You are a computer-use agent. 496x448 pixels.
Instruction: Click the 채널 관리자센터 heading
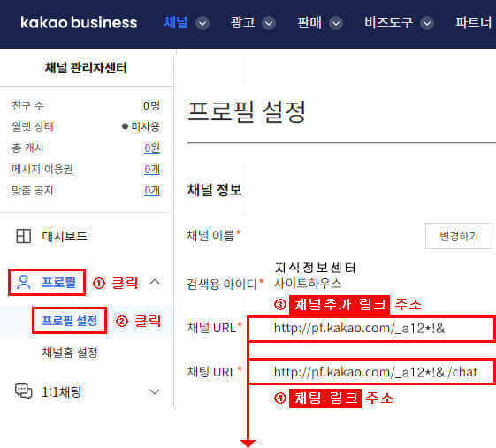click(86, 68)
